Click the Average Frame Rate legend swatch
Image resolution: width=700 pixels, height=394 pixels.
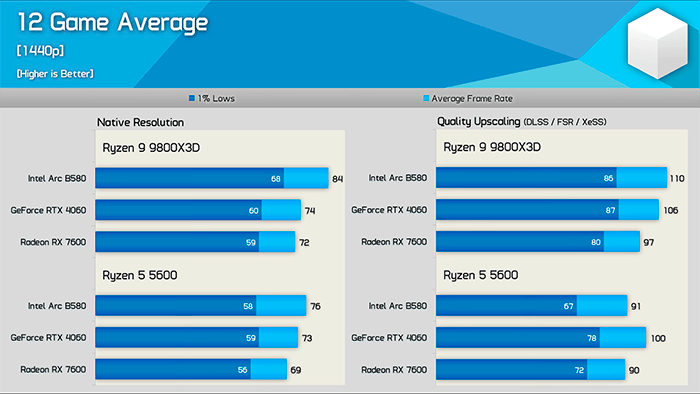tap(426, 98)
